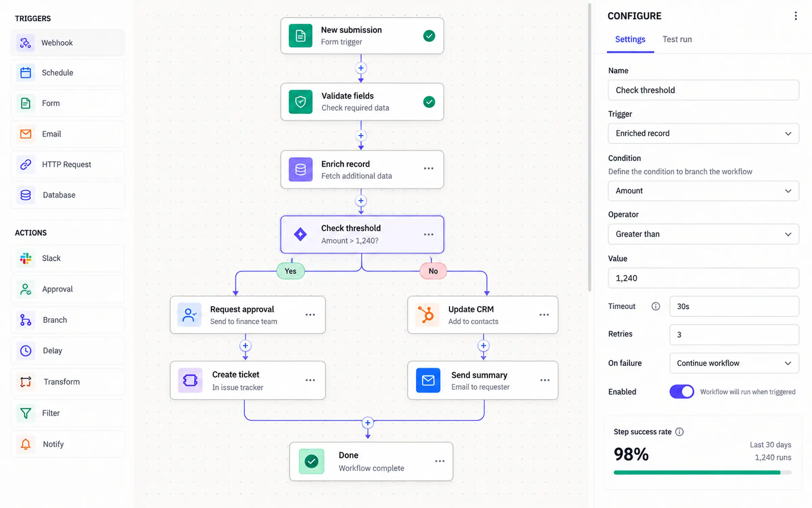This screenshot has height=508, width=812.
Task: Click the Step success rate progress bar
Action: 702,472
